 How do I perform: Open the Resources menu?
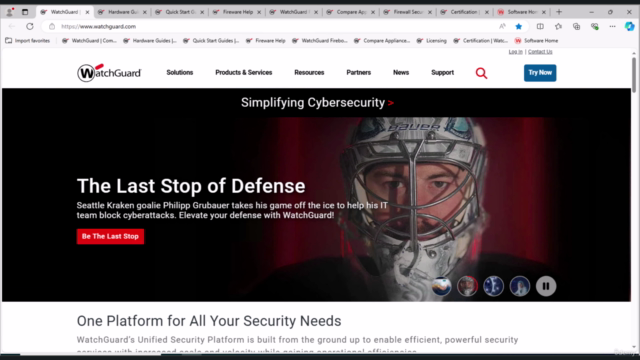coord(309,73)
